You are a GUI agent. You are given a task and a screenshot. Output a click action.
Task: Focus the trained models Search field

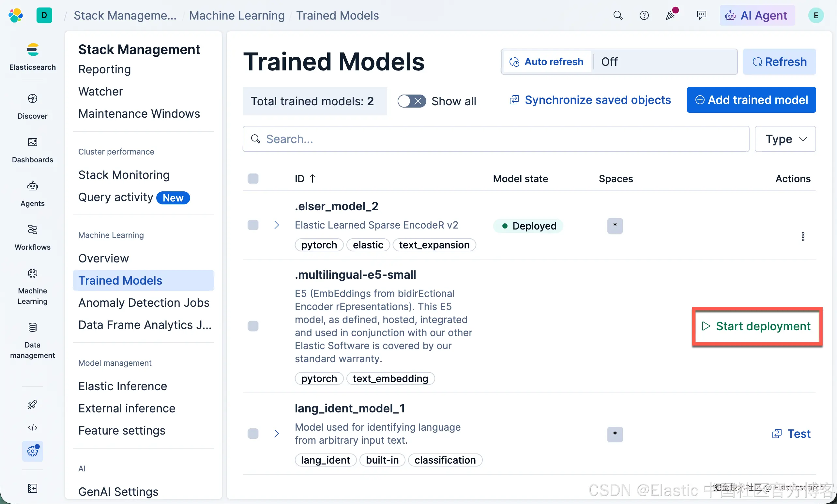pyautogui.click(x=496, y=139)
